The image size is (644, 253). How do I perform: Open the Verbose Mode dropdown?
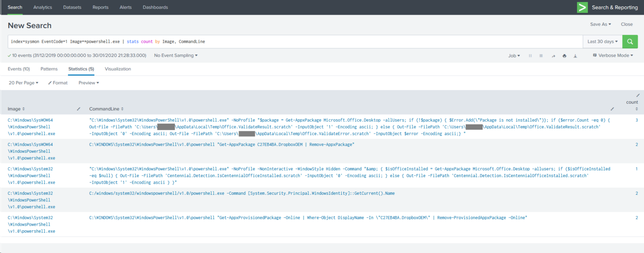coord(613,55)
